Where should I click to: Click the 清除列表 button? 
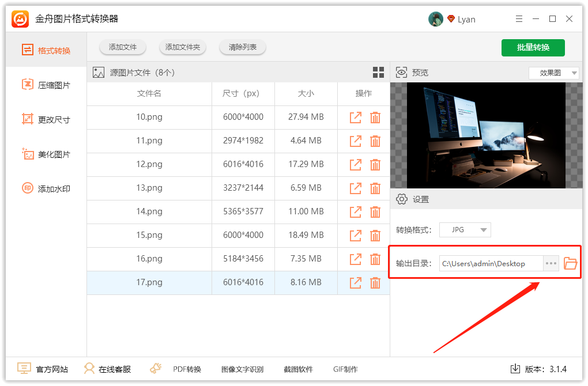point(243,47)
